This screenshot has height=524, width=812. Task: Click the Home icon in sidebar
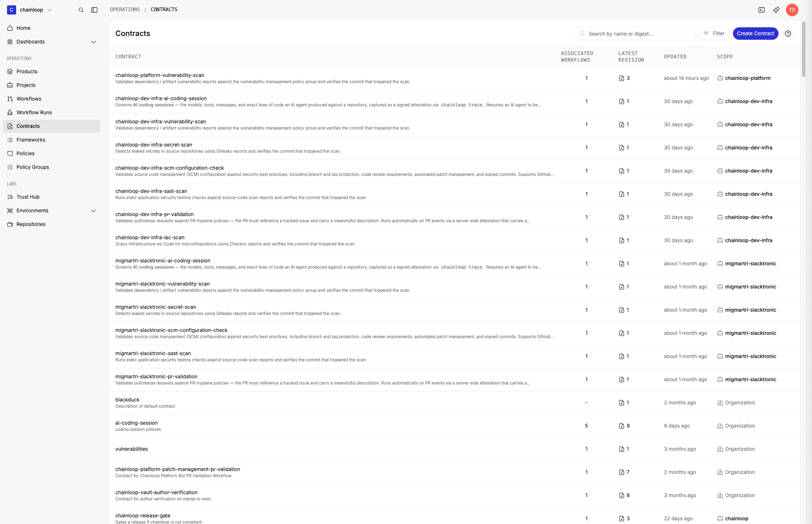click(x=10, y=28)
